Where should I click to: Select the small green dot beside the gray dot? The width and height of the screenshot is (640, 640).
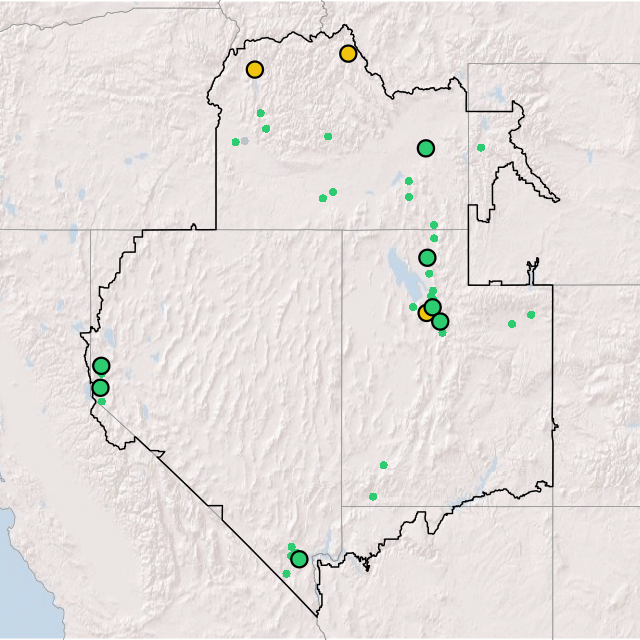click(x=235, y=142)
